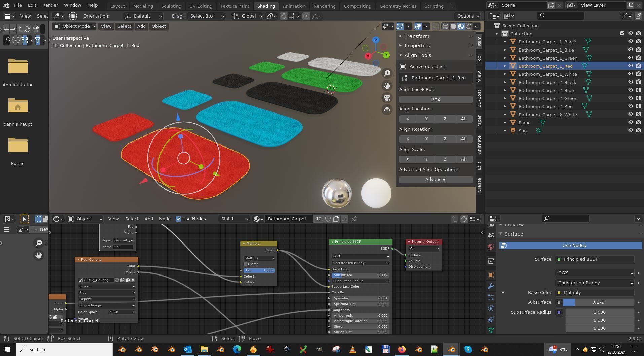Adjust Fac slider in Multiply node

(259, 270)
